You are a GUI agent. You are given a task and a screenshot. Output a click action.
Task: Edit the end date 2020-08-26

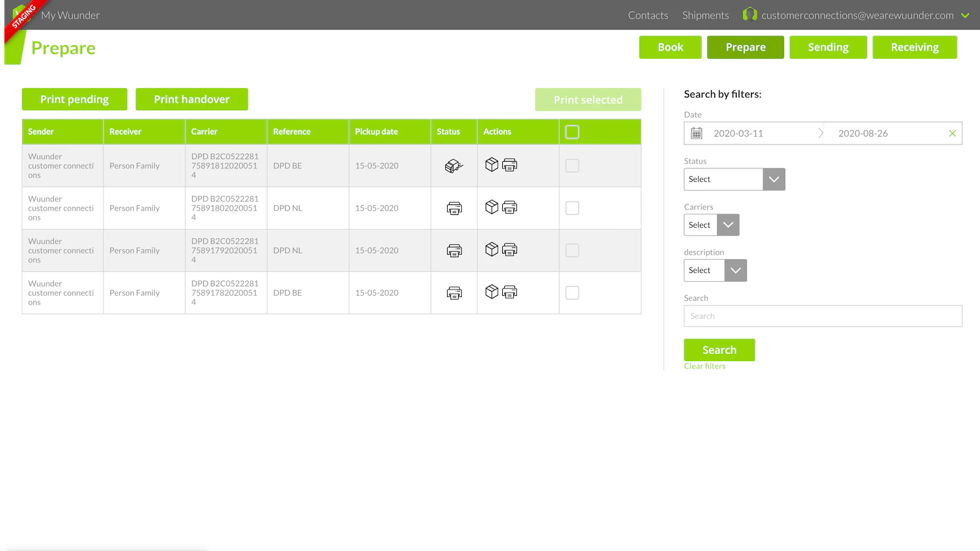tap(862, 133)
